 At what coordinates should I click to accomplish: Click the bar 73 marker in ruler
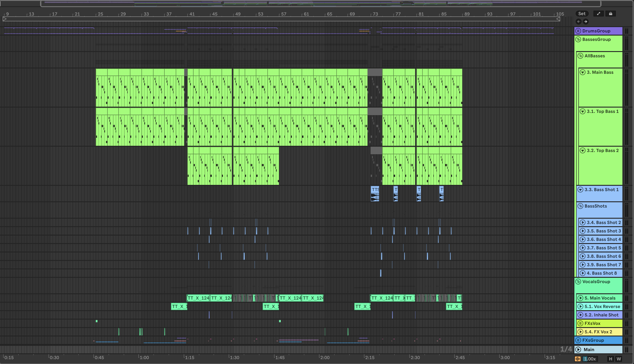coord(375,14)
